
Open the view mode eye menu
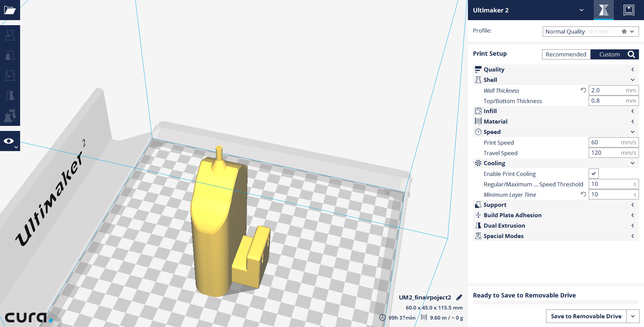10,141
